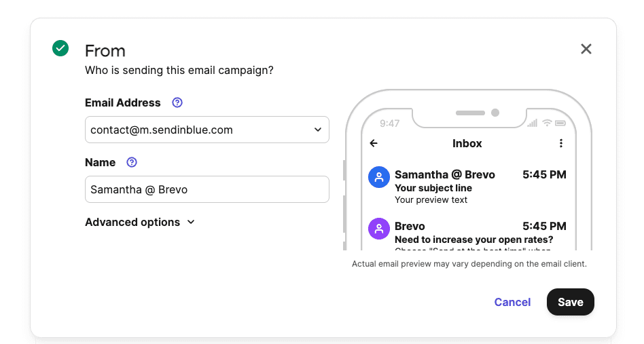
Task: Click the signal strength icon in preview
Action: pos(533,123)
